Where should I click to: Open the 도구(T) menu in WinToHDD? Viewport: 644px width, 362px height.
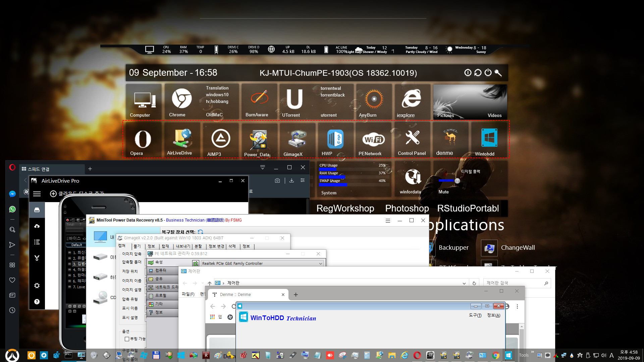(475, 315)
